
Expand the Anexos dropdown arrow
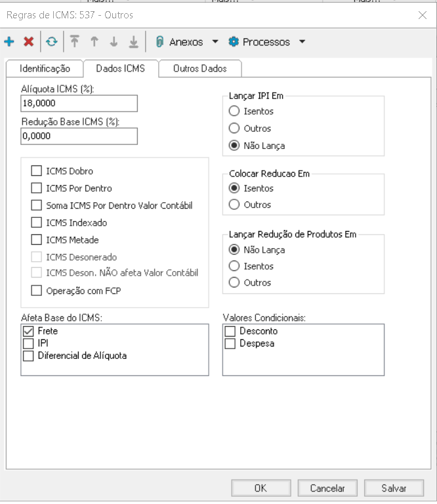pos(215,42)
